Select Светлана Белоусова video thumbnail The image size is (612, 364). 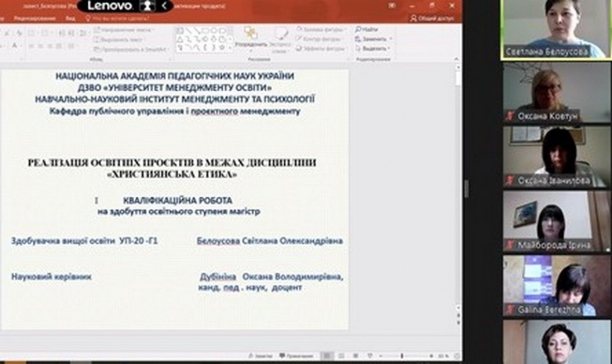pos(556,30)
